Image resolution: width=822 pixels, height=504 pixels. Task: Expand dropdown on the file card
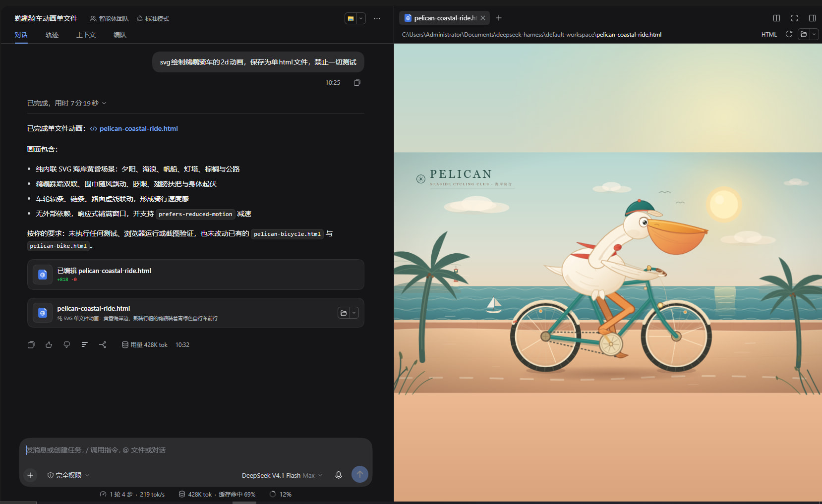pyautogui.click(x=354, y=313)
